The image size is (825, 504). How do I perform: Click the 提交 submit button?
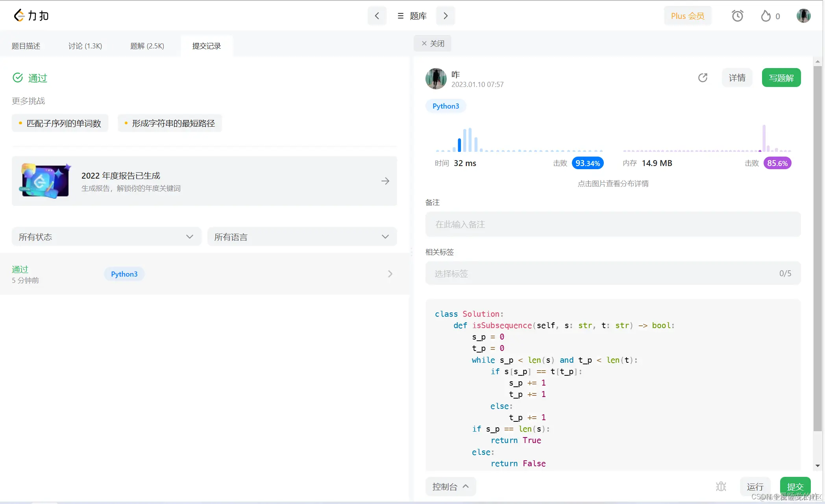coord(795,487)
